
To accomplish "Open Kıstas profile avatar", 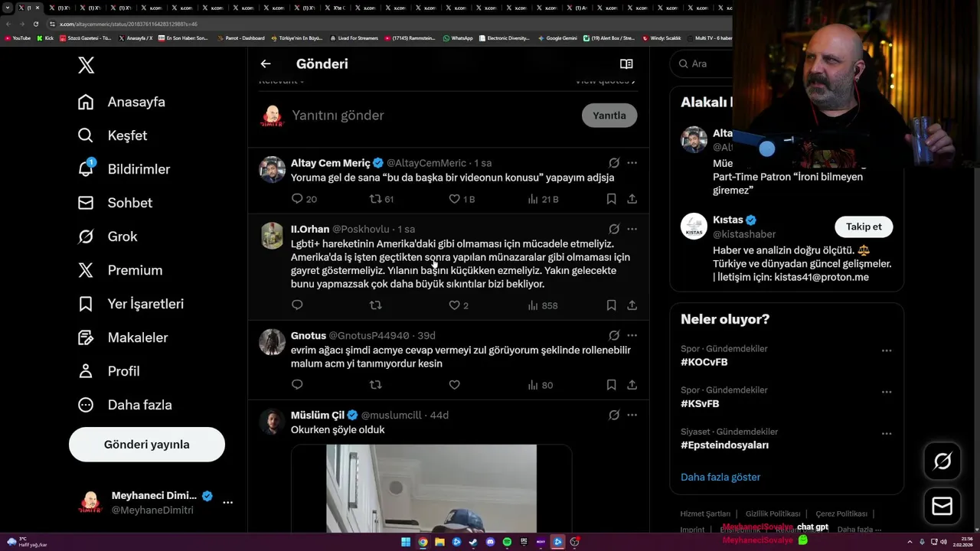I will coord(694,227).
